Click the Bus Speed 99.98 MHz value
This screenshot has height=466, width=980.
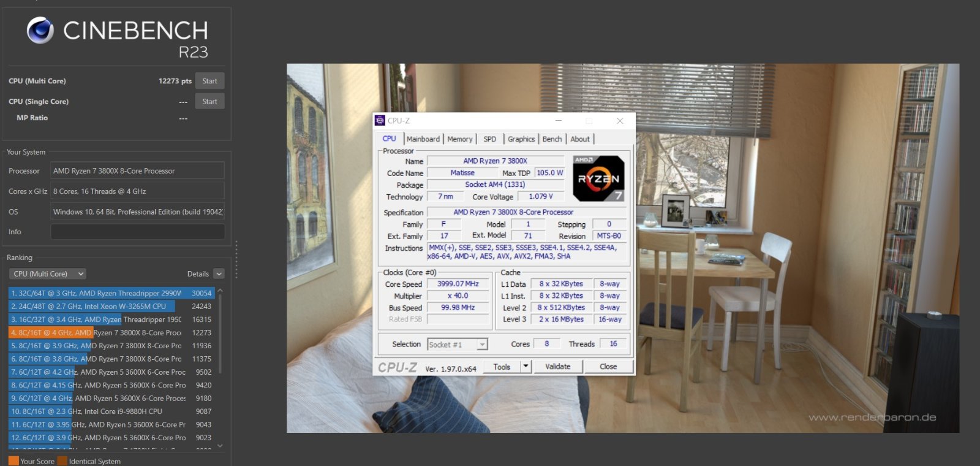pyautogui.click(x=458, y=308)
